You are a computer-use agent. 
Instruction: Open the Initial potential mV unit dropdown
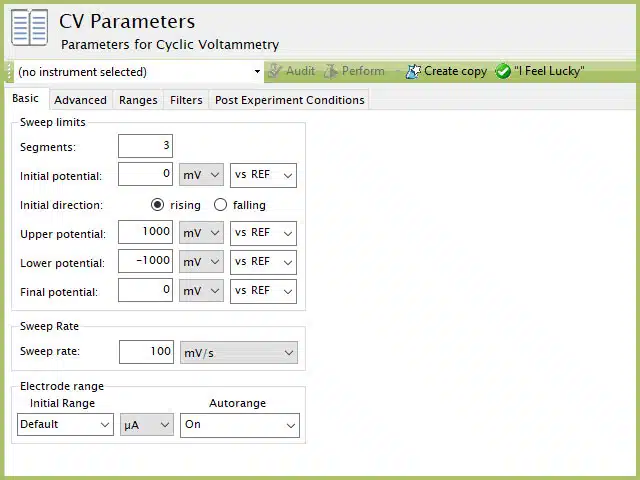pos(201,175)
